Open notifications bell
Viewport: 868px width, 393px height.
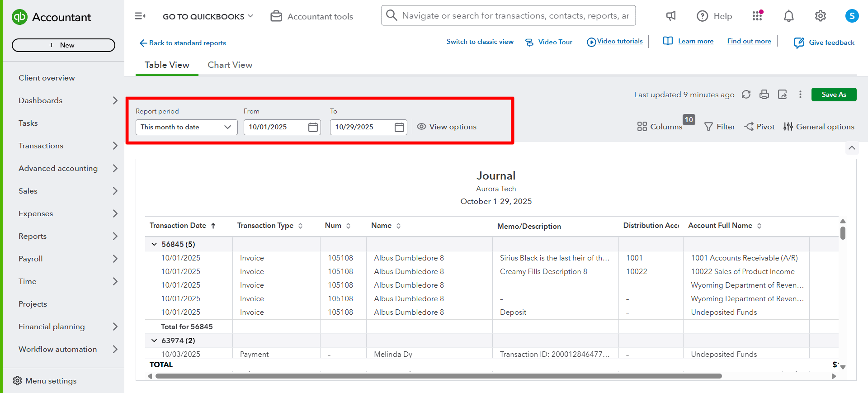point(788,16)
